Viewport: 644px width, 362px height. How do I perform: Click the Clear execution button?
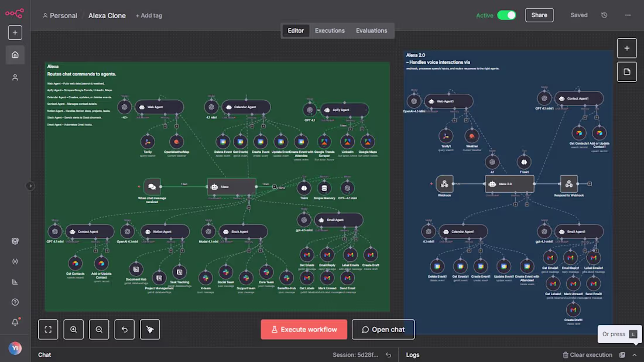(587, 355)
